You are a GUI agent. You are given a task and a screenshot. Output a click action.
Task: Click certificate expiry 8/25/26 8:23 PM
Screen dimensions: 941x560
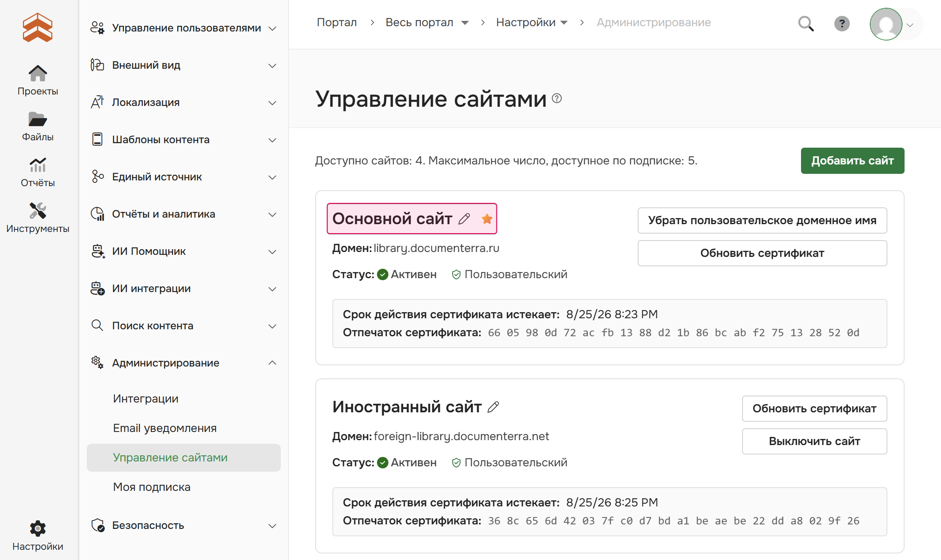click(x=612, y=314)
